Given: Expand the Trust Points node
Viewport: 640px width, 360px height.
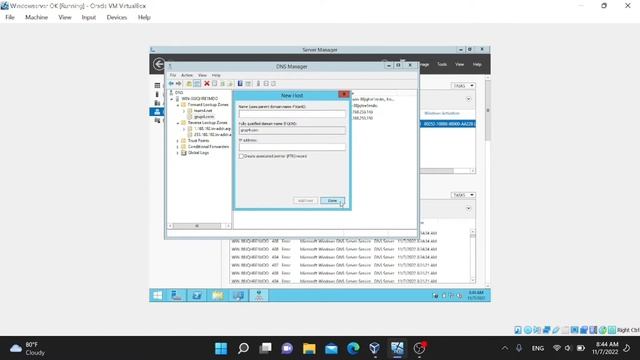Looking at the screenshot, I should coord(178,141).
